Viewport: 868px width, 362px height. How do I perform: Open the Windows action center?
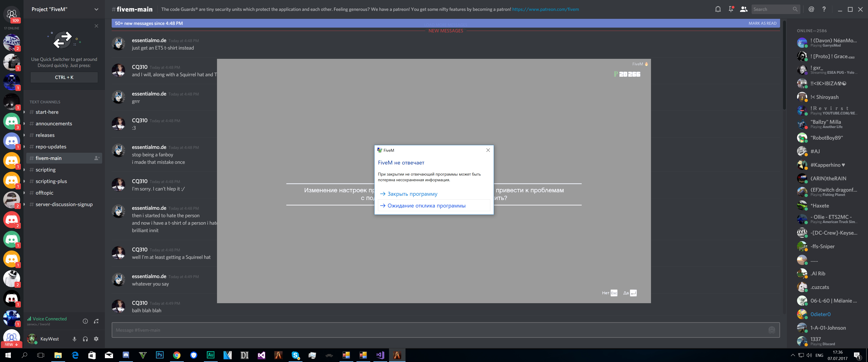pos(857,355)
